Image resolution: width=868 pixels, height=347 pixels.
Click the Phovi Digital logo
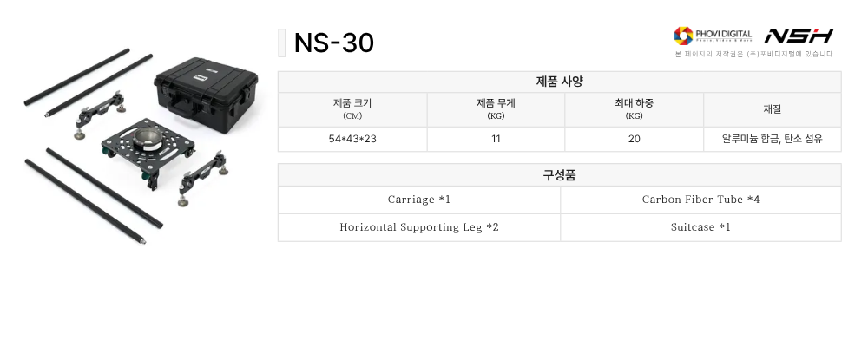713,36
